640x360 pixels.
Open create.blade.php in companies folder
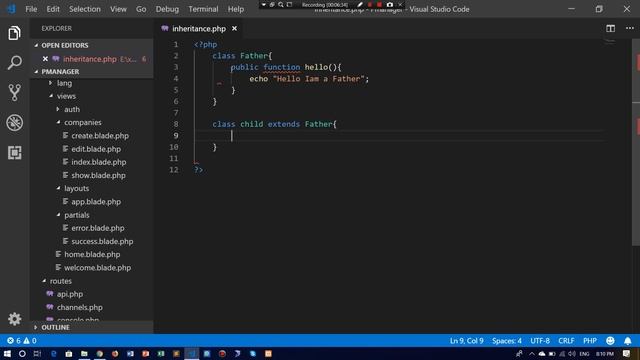tap(100, 136)
